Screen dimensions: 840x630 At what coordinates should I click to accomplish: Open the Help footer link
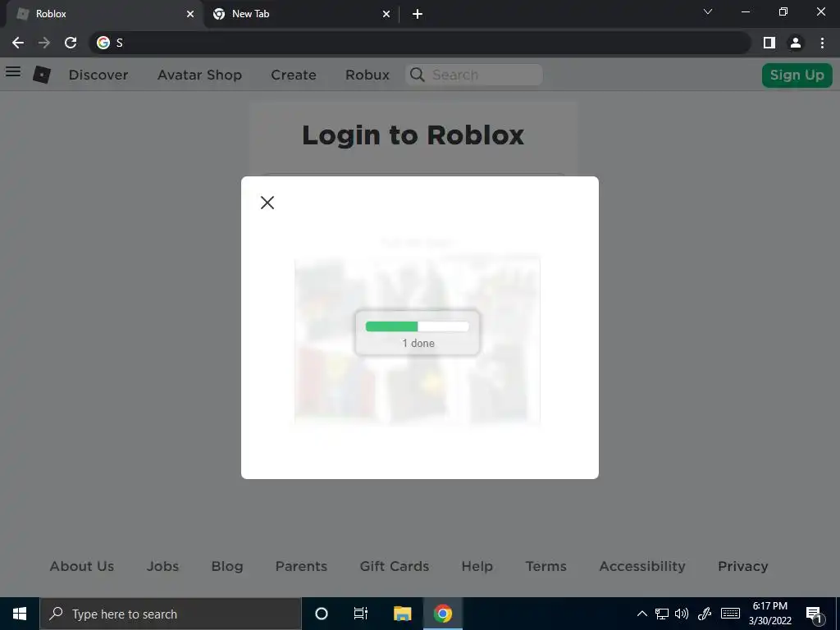[477, 566]
